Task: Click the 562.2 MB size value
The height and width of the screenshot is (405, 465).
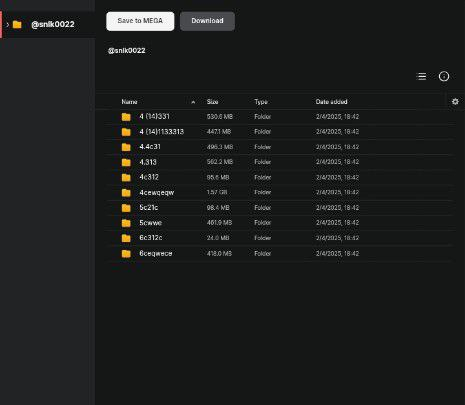Action: 220,162
